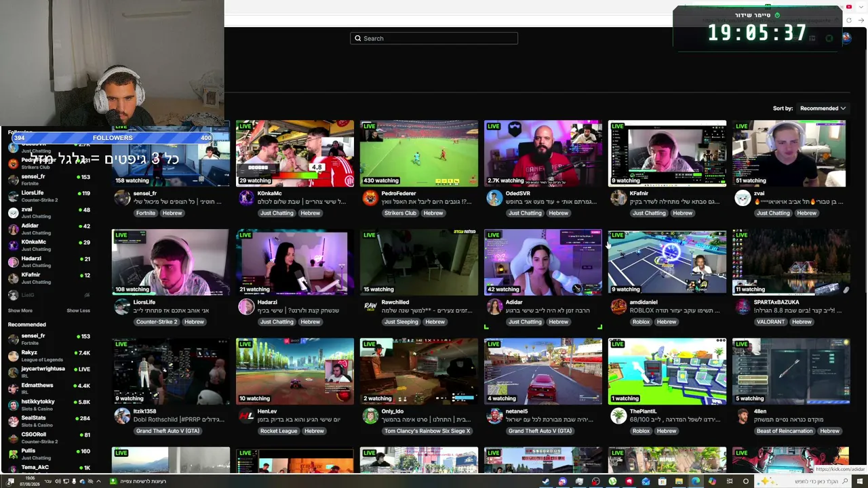Open the Windows Start menu

860,481
